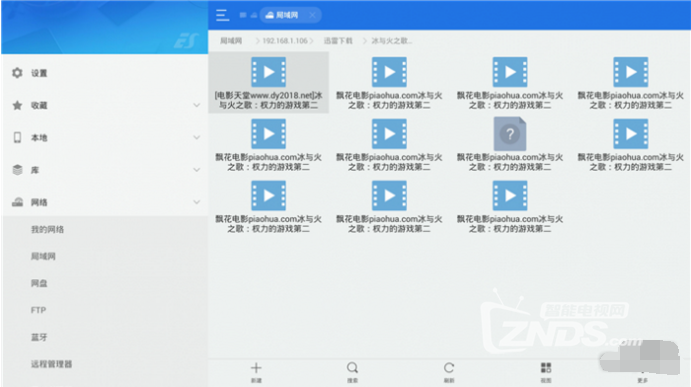691x387 pixels.
Task: Collapse the 网络 section chevron
Action: (197, 202)
